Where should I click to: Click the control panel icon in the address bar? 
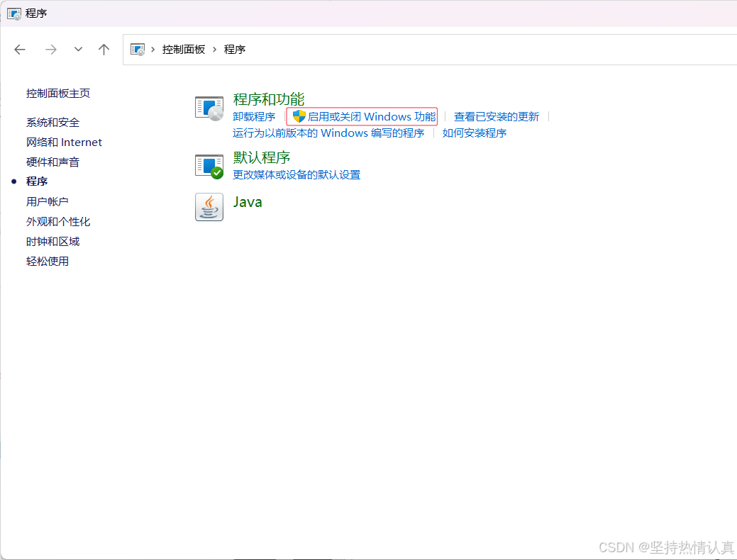tap(138, 50)
